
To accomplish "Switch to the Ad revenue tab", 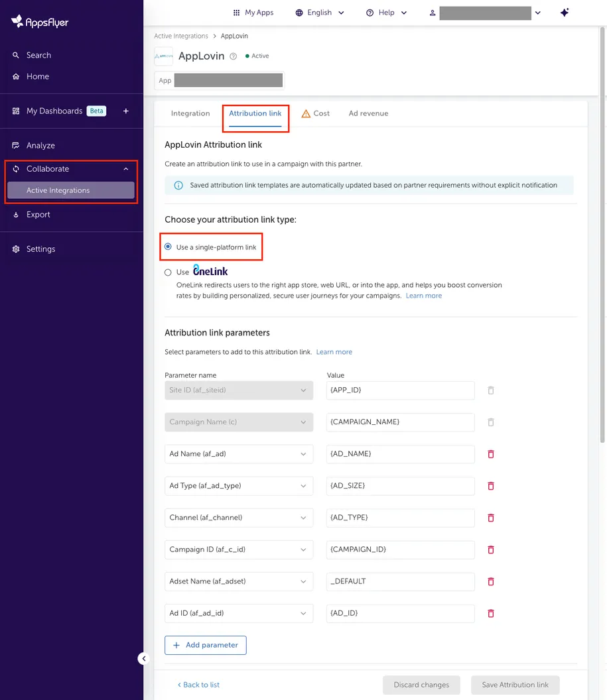I will coord(368,113).
